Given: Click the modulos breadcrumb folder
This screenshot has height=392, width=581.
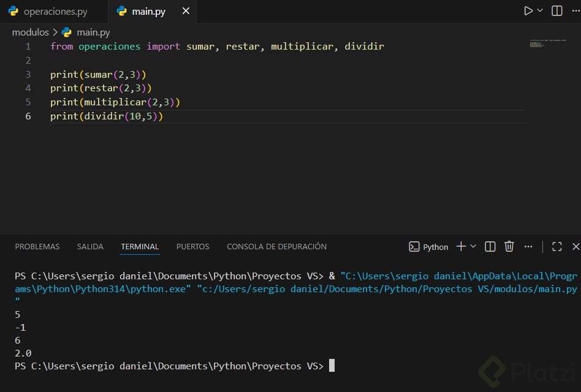Looking at the screenshot, I should point(30,32).
